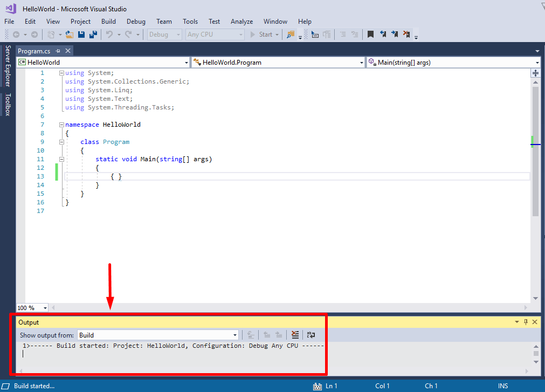Collapse the HelloWorld namespace region
This screenshot has width=545, height=392.
(x=61, y=125)
